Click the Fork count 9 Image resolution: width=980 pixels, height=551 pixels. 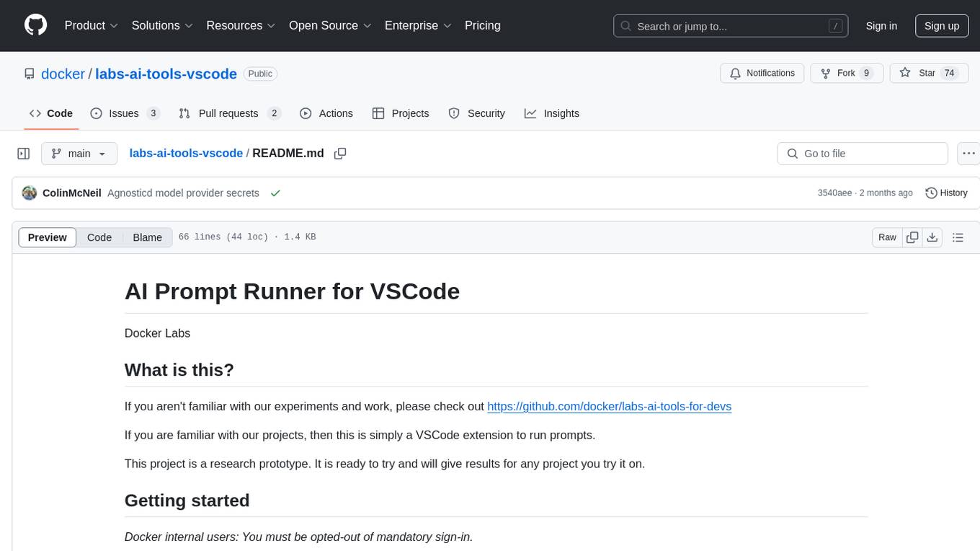866,73
